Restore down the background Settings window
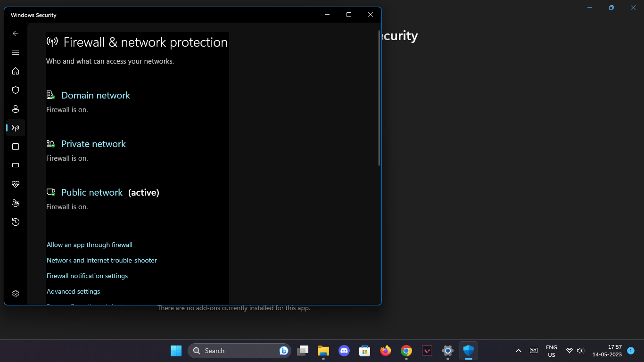Screen dimensions: 644x362 (x=611, y=8)
